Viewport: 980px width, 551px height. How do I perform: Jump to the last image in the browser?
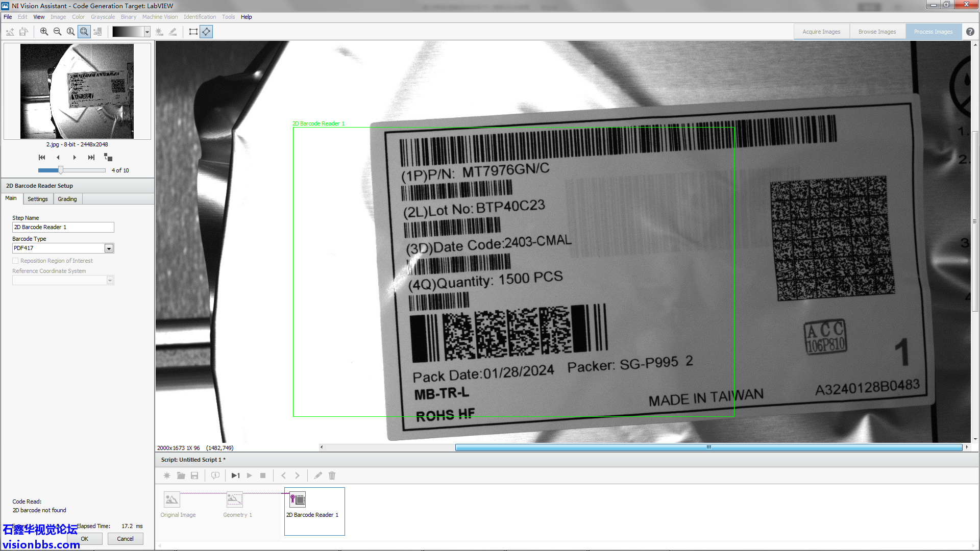coord(91,157)
